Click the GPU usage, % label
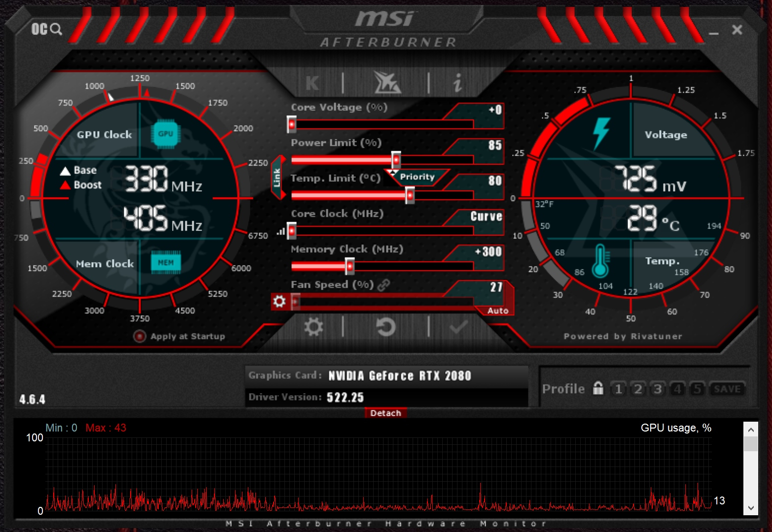Viewport: 772px width, 532px height. coord(676,428)
